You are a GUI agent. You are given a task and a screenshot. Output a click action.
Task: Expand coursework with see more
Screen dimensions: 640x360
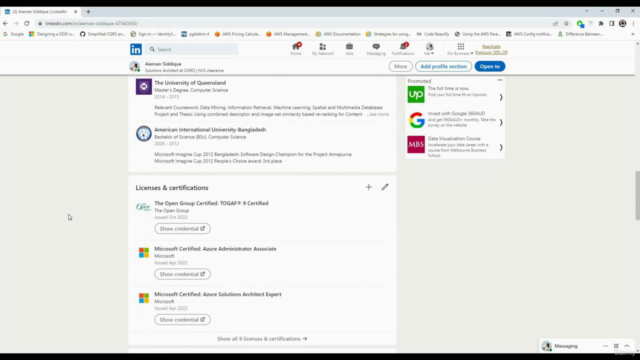[378, 114]
